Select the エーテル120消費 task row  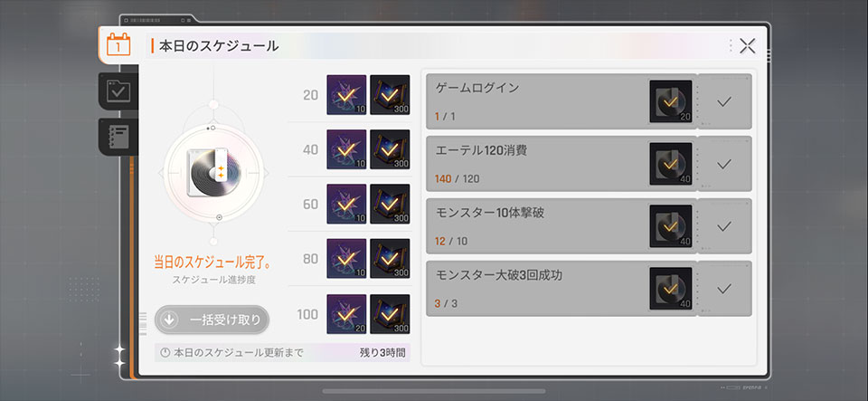pos(533,164)
